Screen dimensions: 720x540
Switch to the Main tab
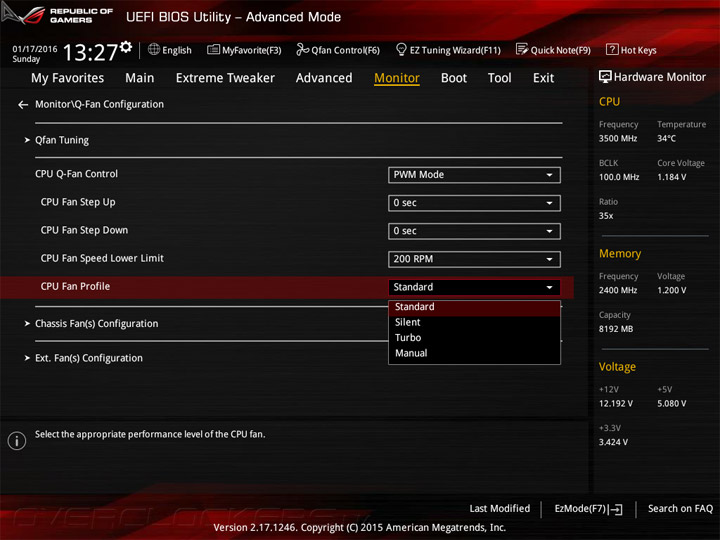coord(140,78)
